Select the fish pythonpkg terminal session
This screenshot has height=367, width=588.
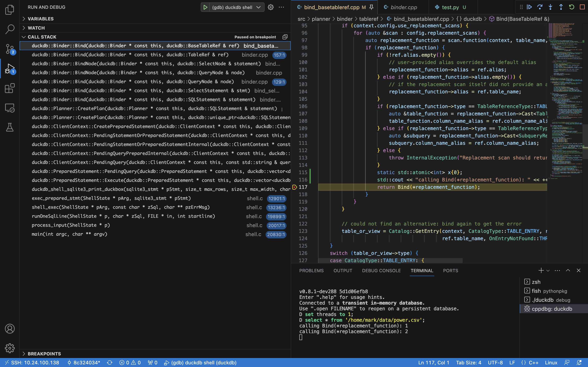tap(547, 291)
